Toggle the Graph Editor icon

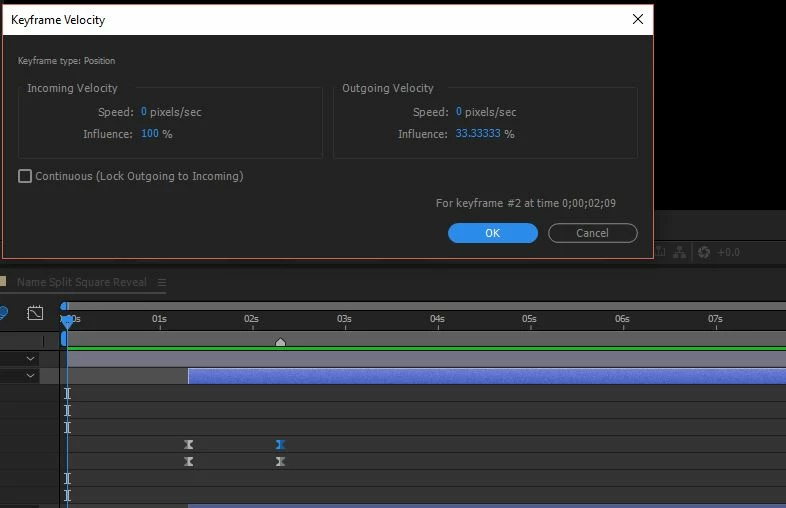click(35, 313)
